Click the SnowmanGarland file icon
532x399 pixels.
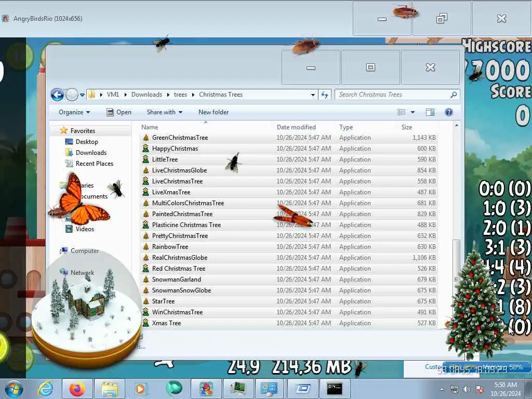pos(146,279)
